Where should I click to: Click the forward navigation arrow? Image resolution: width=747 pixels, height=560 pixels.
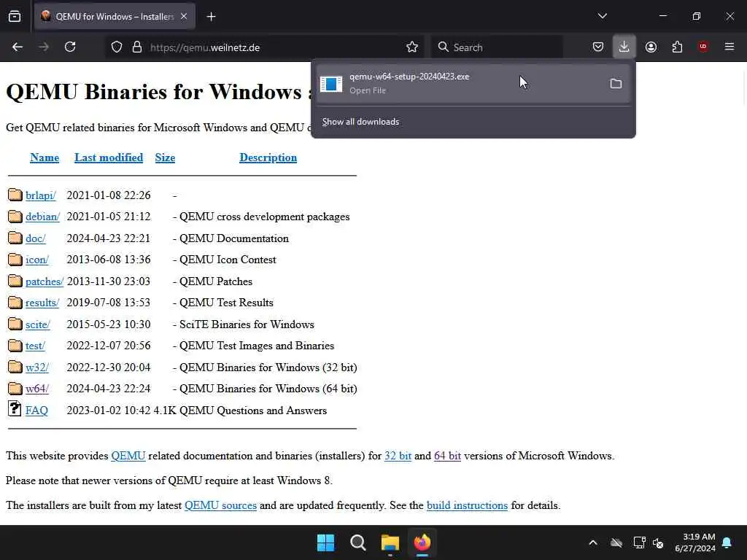(44, 47)
